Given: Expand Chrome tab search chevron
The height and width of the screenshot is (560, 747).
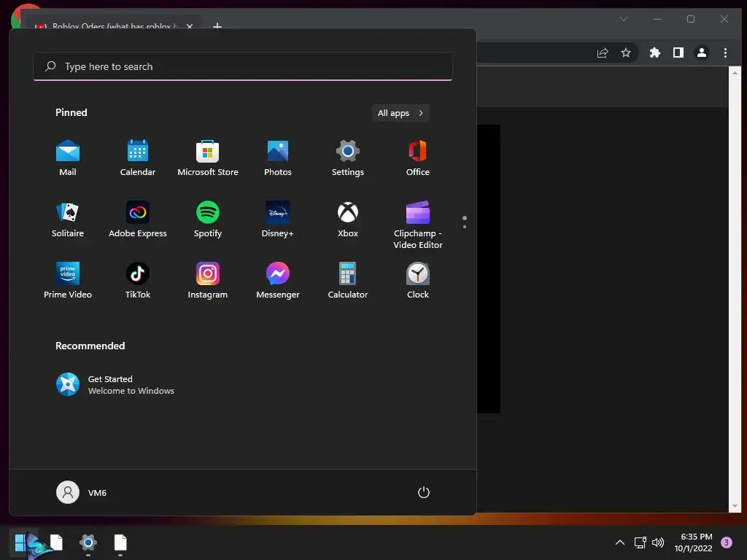Looking at the screenshot, I should click(x=624, y=19).
